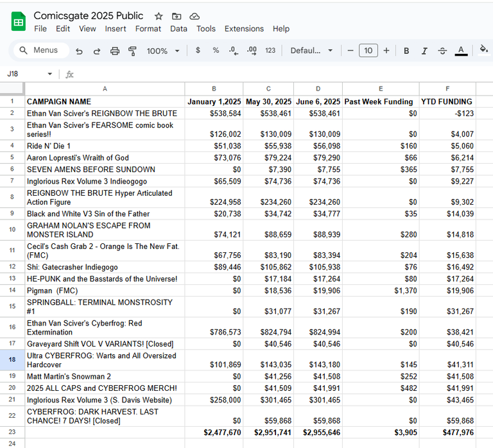Select column A header
Screen dimensions: 493x448
[105, 89]
